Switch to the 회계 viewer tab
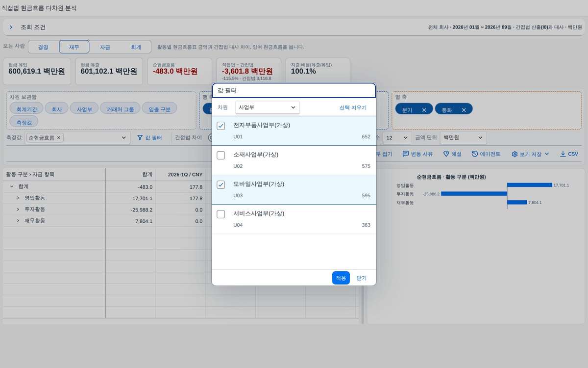 point(136,47)
